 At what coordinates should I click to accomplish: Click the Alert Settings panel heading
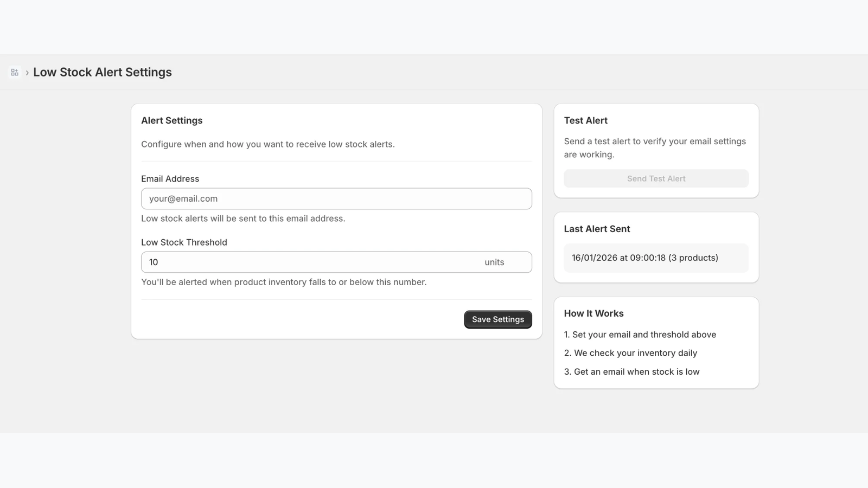[x=171, y=120]
